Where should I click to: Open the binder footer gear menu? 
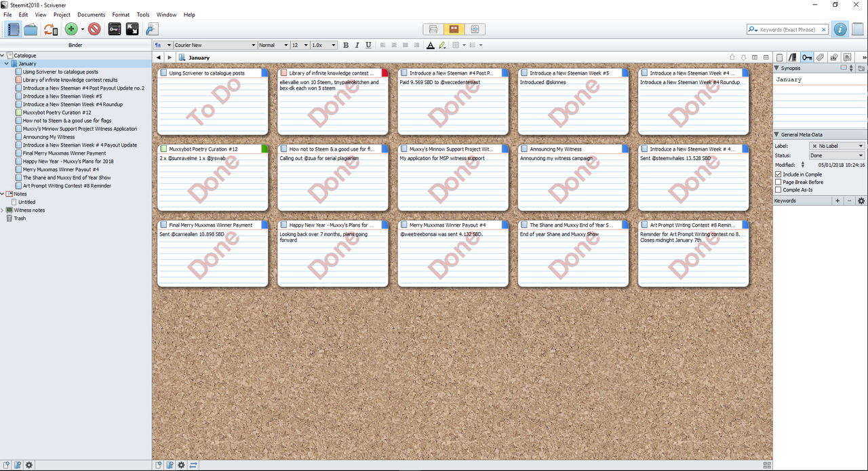pyautogui.click(x=29, y=465)
